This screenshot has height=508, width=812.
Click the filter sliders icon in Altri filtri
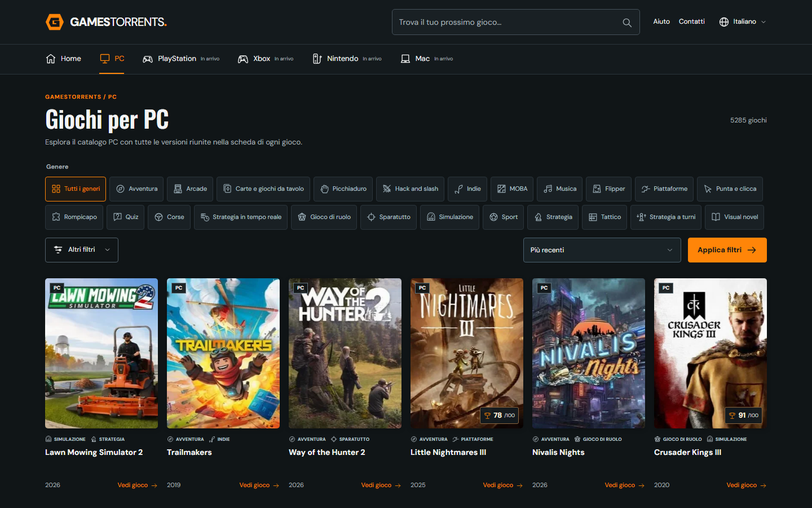(58, 249)
